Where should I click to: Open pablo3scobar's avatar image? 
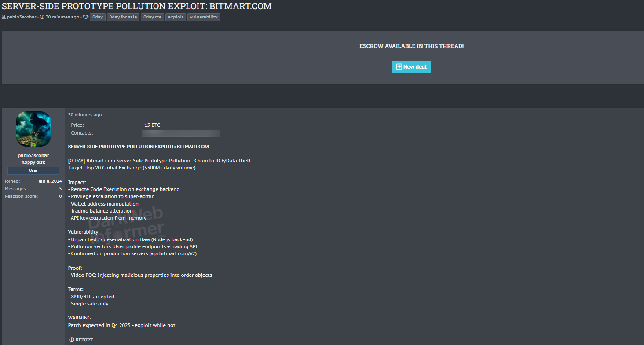pos(33,129)
